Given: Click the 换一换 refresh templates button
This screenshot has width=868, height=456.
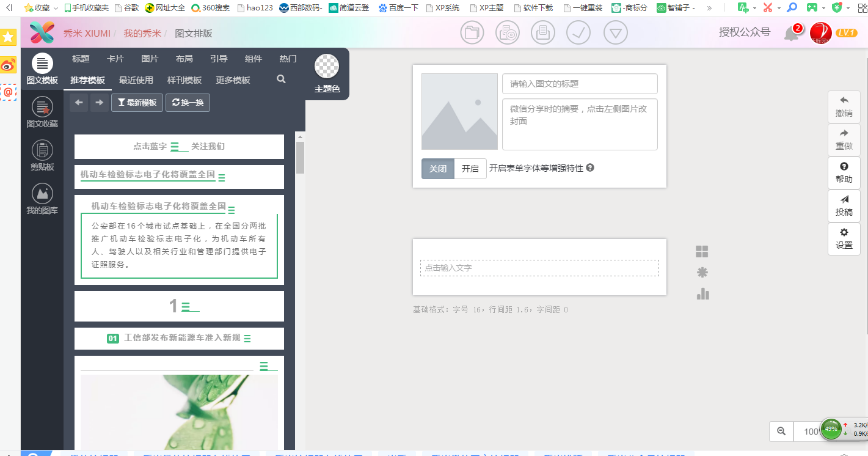Looking at the screenshot, I should tap(188, 103).
